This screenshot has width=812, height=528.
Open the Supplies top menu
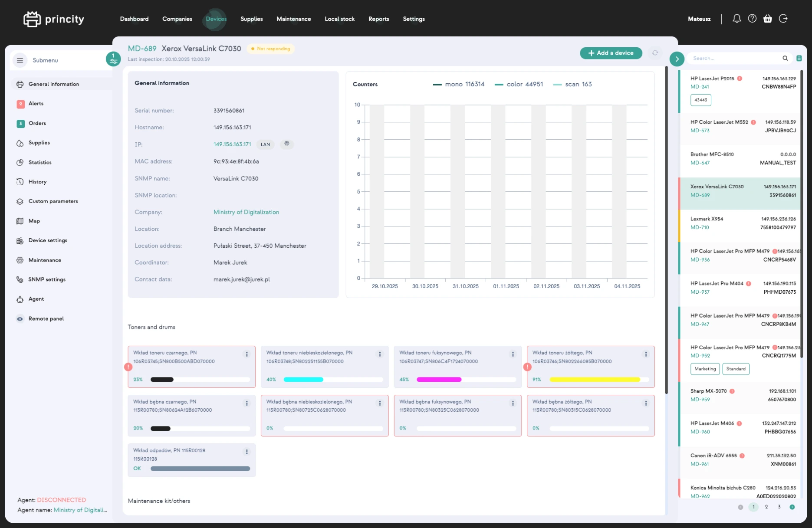251,19
